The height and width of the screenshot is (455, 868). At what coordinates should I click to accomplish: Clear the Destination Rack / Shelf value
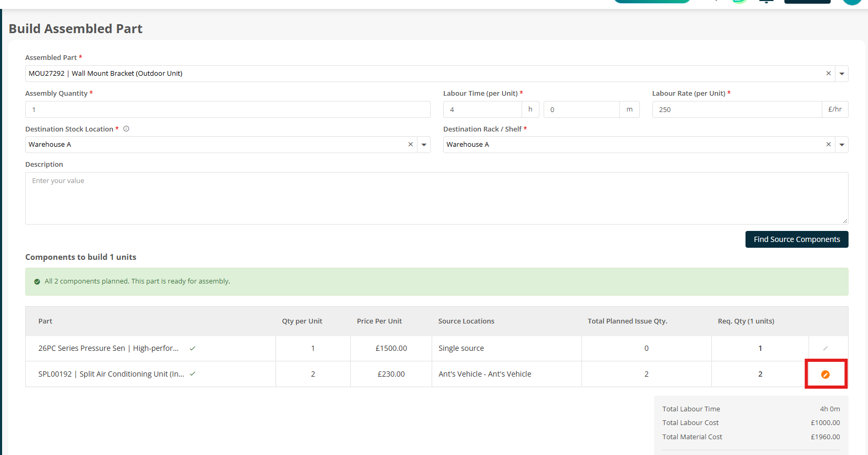pos(829,145)
